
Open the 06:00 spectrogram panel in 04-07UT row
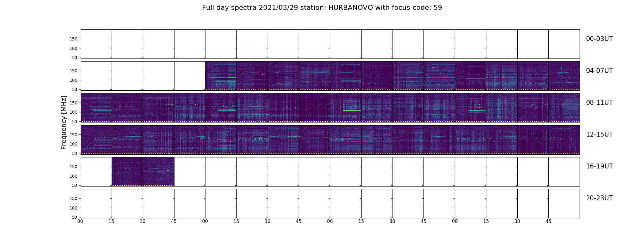coord(346,76)
